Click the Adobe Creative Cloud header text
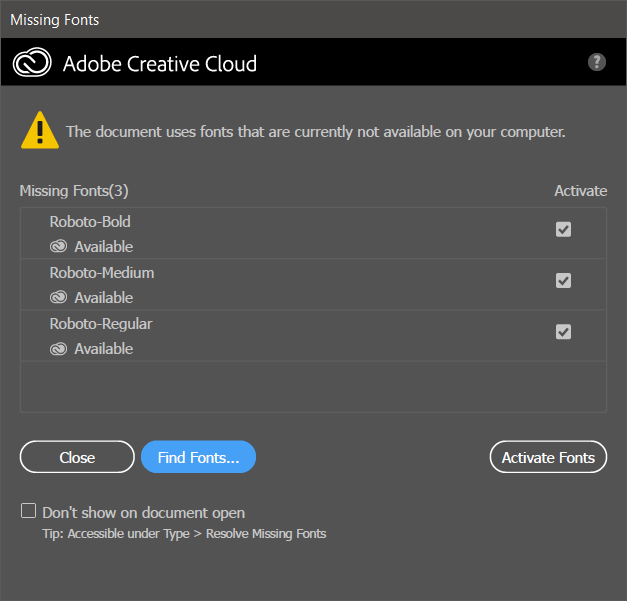Image resolution: width=627 pixels, height=601 pixels. coord(160,64)
